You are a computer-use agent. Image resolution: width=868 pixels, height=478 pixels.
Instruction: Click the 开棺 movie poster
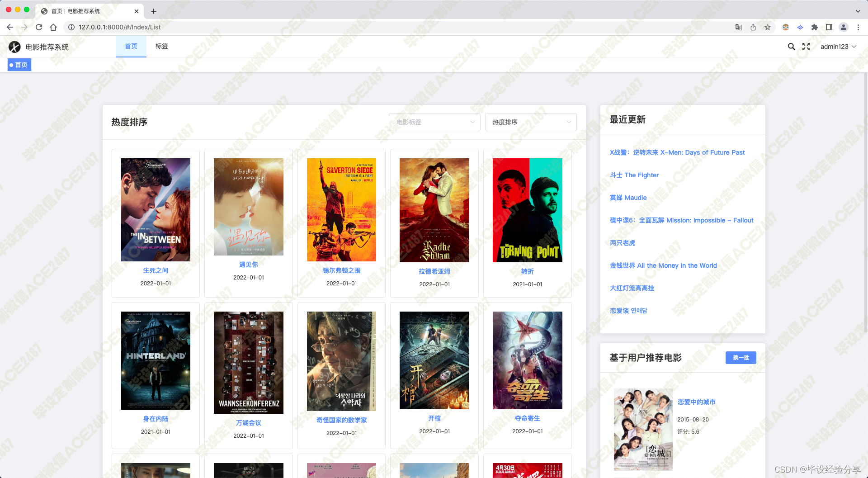(434, 360)
